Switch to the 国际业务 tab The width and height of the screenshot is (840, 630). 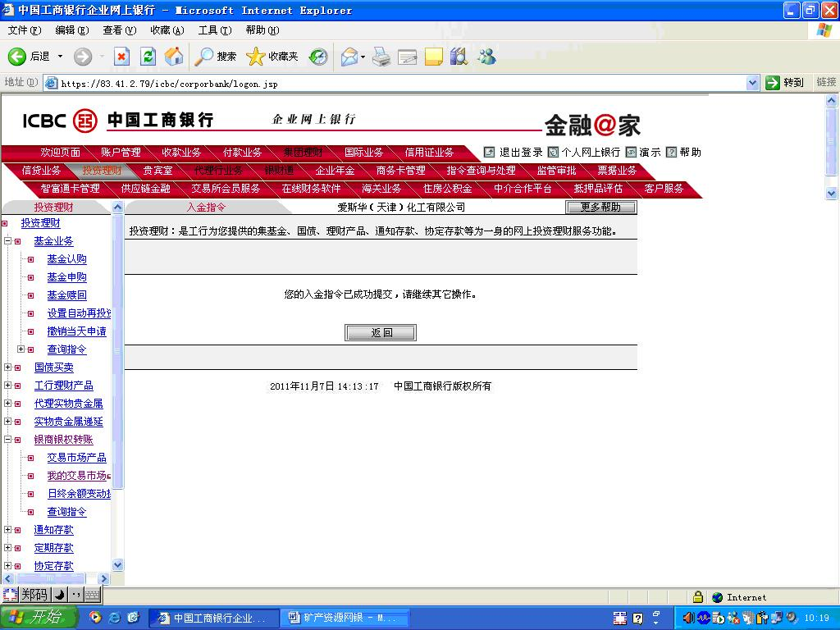point(363,153)
